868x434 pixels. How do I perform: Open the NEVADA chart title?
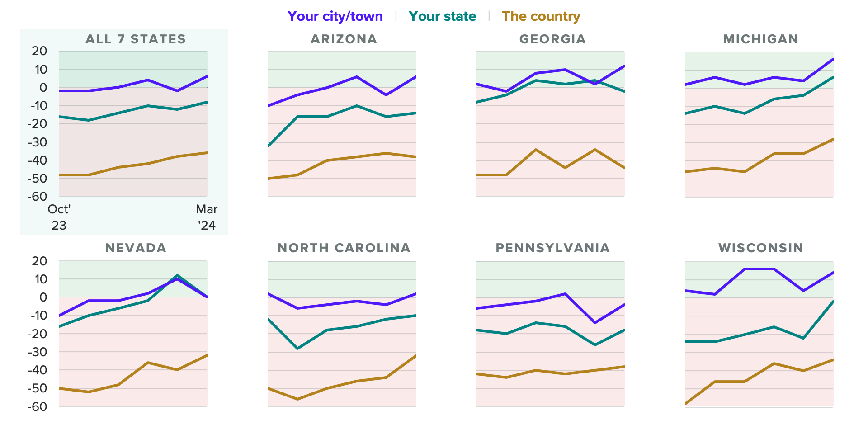coord(136,248)
